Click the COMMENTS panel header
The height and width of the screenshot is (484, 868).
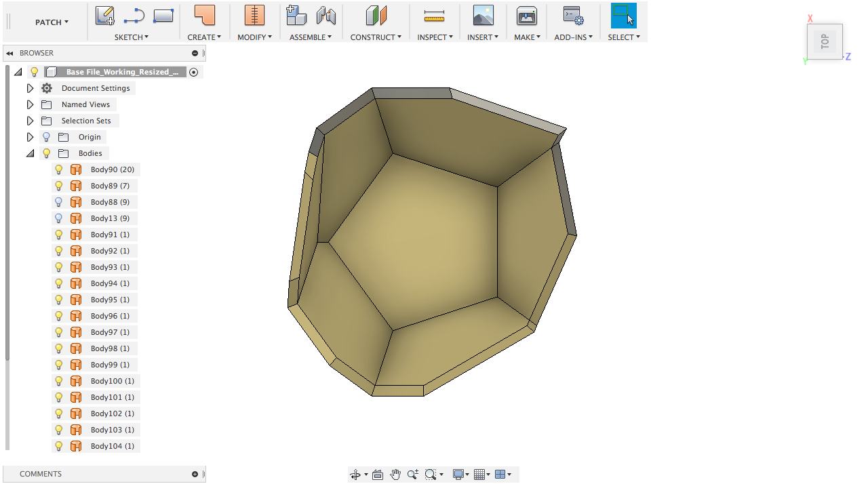coord(104,474)
